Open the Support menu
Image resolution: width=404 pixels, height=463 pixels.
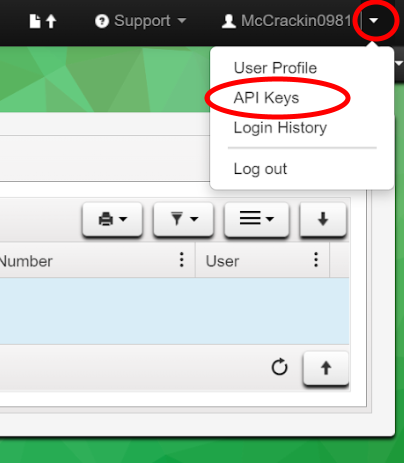(x=140, y=21)
